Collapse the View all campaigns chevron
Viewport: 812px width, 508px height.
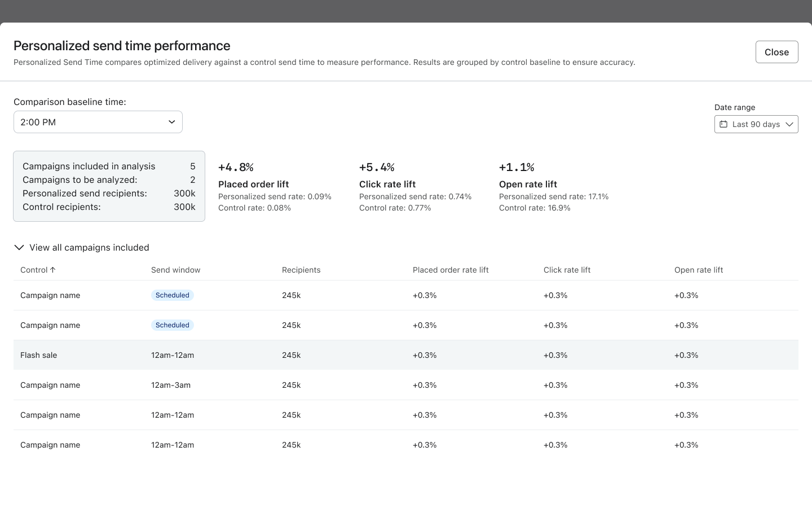[19, 247]
